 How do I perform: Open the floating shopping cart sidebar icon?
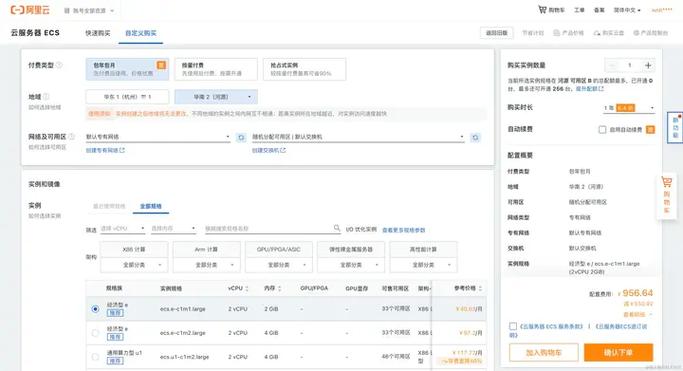(666, 195)
